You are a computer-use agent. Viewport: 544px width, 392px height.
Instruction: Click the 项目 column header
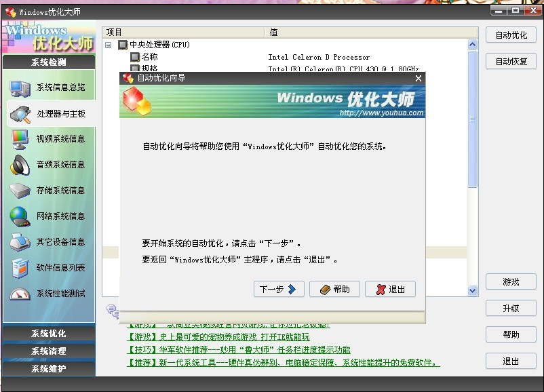point(184,33)
